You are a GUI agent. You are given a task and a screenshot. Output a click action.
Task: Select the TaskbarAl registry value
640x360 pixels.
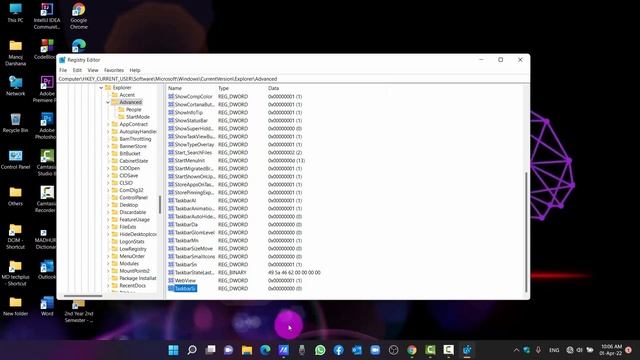[x=185, y=200]
